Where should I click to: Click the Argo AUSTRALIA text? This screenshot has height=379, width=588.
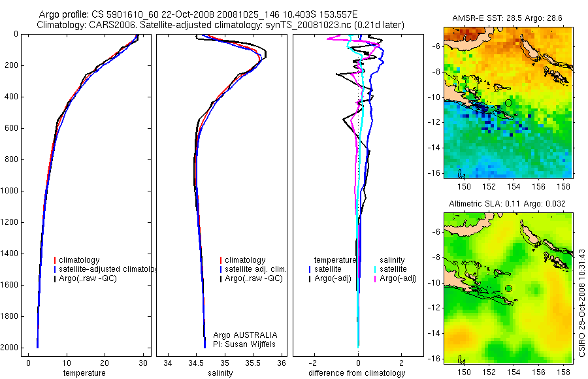245,335
